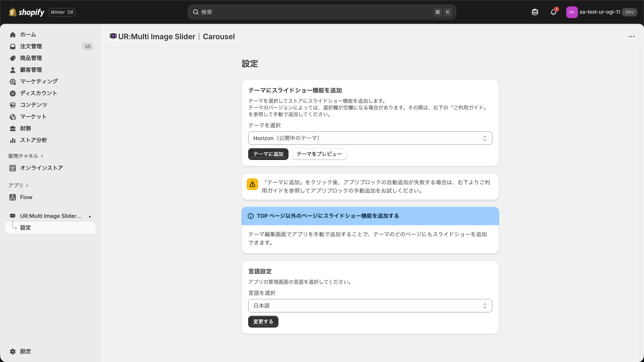Screen dimensions: 644x362
Task: Open the Flow app
Action: pos(26,197)
